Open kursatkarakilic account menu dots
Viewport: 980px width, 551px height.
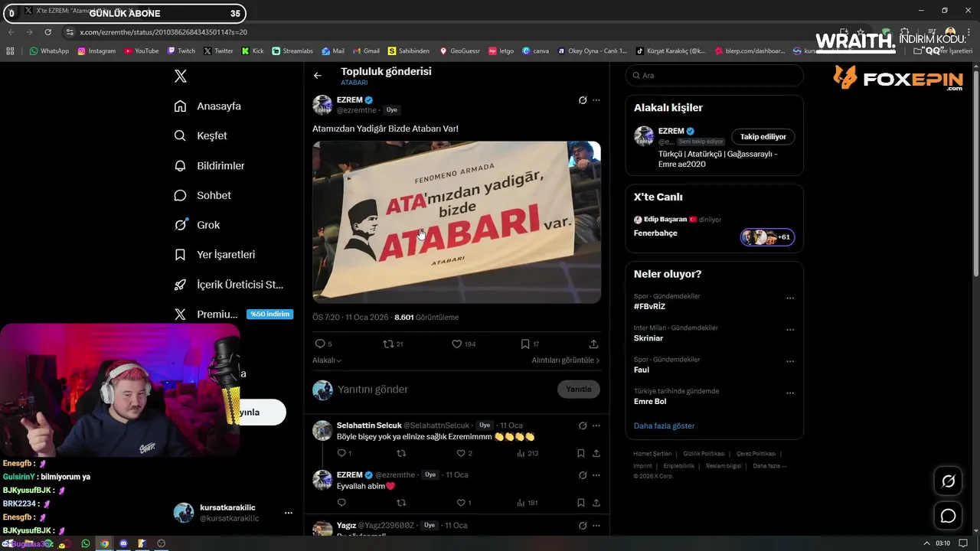click(288, 514)
